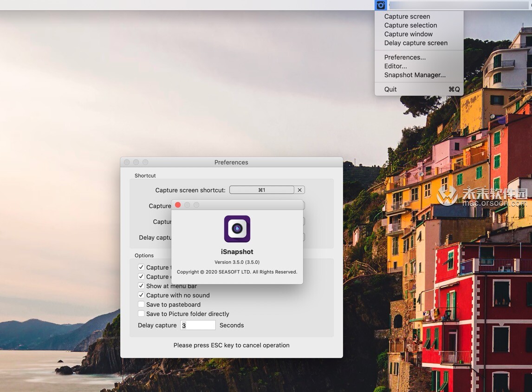This screenshot has height=392, width=532.
Task: Open Preferences... from the menu
Action: pos(405,57)
